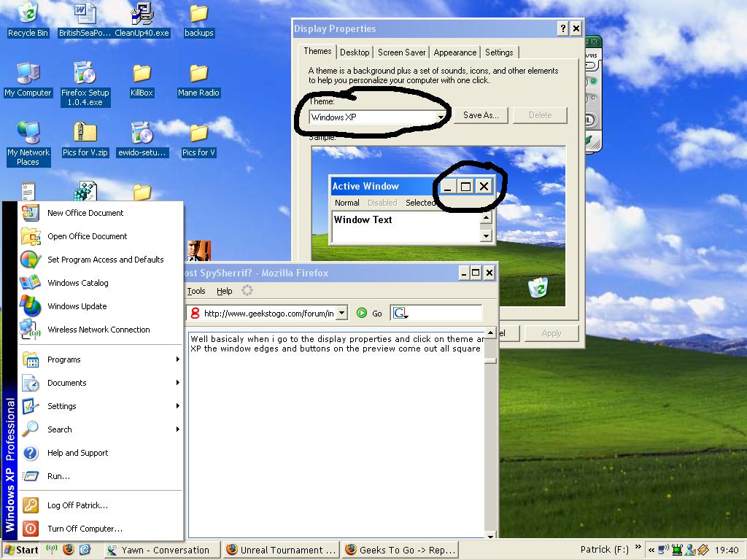Click the scroll-up arrow of the reply textarea
This screenshot has height=560, width=747.
pos(490,332)
